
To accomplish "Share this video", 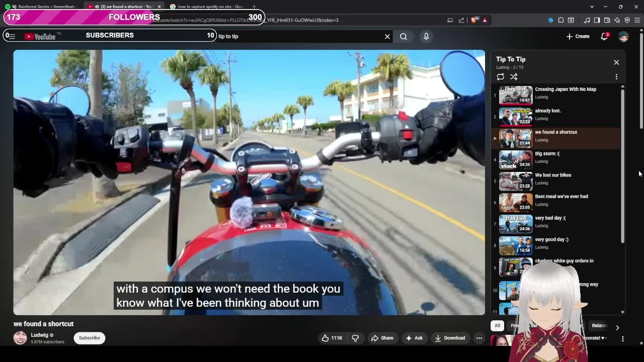I will 382,338.
